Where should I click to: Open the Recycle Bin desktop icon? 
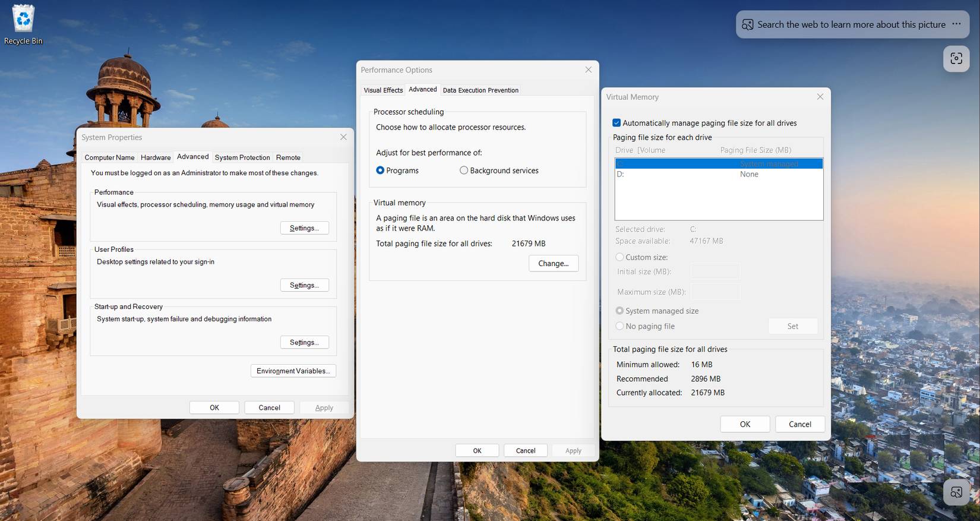click(x=23, y=24)
